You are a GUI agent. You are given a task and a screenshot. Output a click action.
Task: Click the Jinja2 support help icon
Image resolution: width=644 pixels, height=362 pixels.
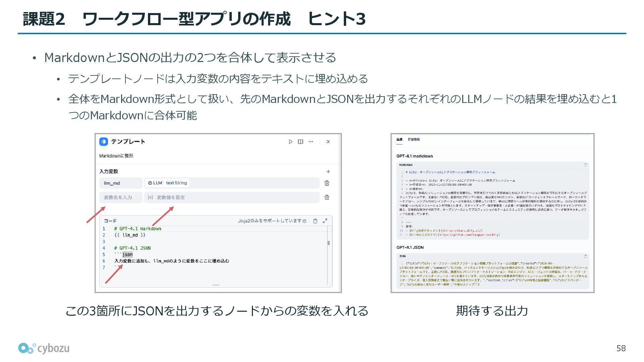[x=305, y=221]
